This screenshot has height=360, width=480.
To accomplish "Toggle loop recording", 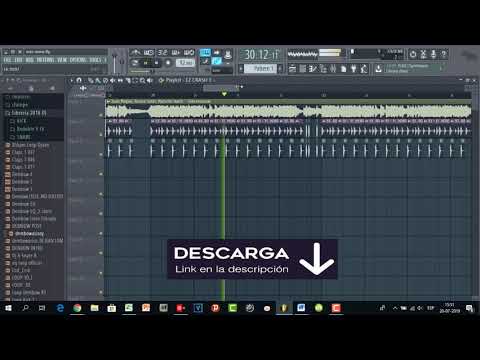I will point(189,52).
